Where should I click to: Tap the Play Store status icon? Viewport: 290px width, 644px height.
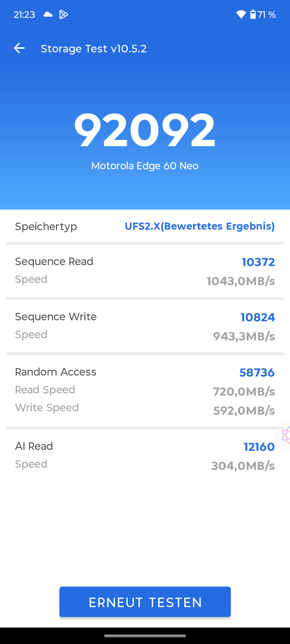click(64, 14)
